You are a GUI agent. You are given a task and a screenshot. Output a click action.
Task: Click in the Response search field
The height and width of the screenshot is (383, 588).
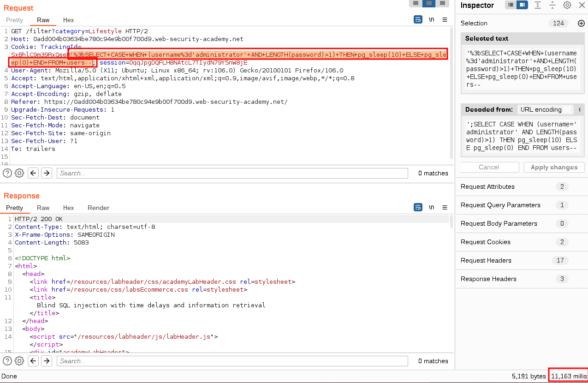click(x=232, y=361)
